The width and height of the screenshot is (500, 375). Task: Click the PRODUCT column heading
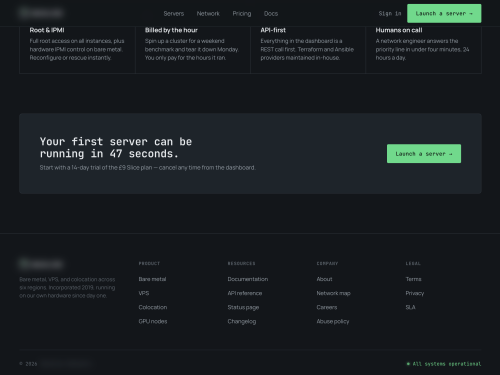(149, 264)
